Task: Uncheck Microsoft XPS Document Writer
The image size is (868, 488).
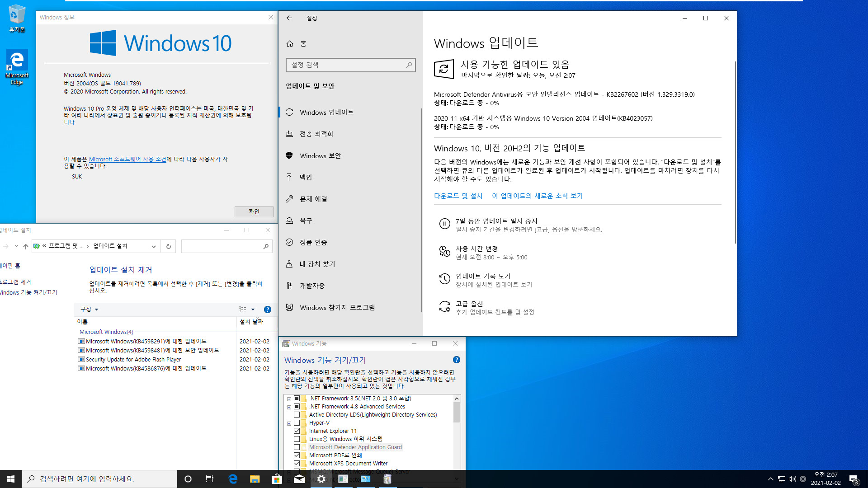Action: coord(297,463)
